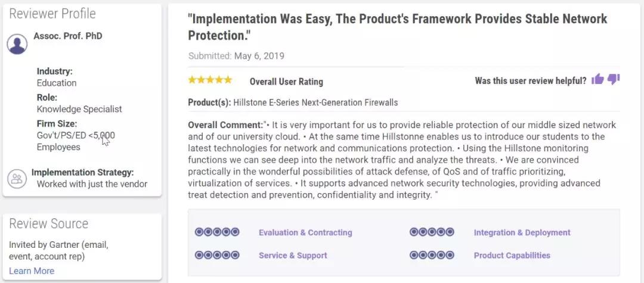Click the Product Capabilities rating circles

(x=432, y=255)
